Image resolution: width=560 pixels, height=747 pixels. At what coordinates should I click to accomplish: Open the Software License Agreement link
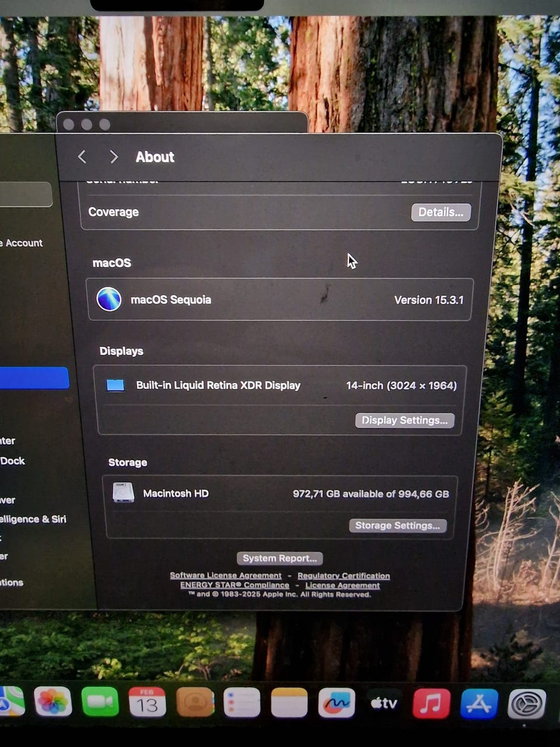pos(226,575)
